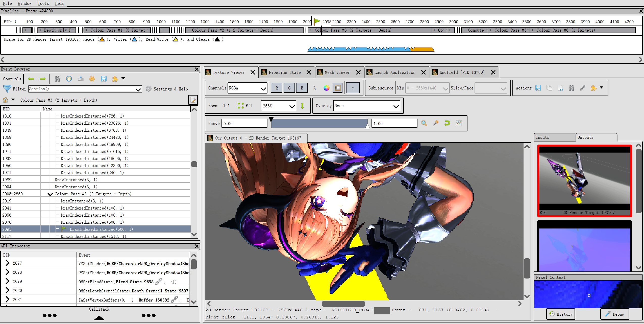Click the copy pages icon in Actions
Image resolution: width=644 pixels, height=324 pixels.
tap(549, 88)
